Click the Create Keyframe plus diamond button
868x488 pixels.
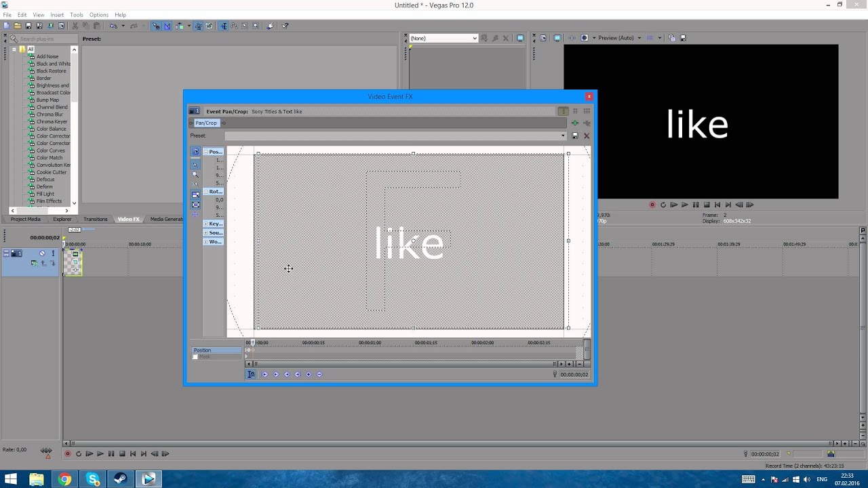click(309, 374)
